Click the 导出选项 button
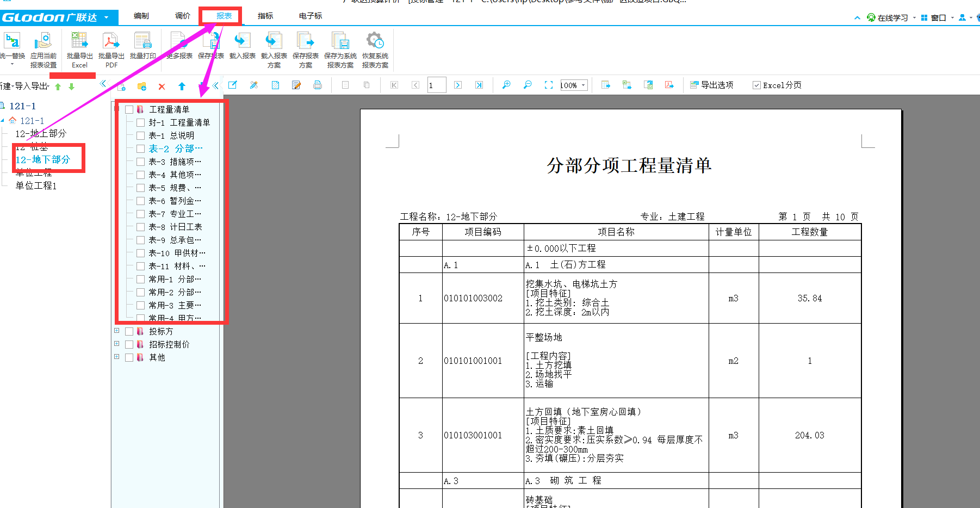980x508 pixels. tap(712, 85)
